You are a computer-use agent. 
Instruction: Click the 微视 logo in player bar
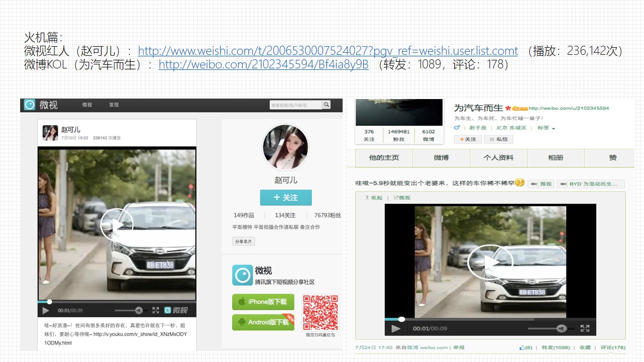tap(176, 310)
